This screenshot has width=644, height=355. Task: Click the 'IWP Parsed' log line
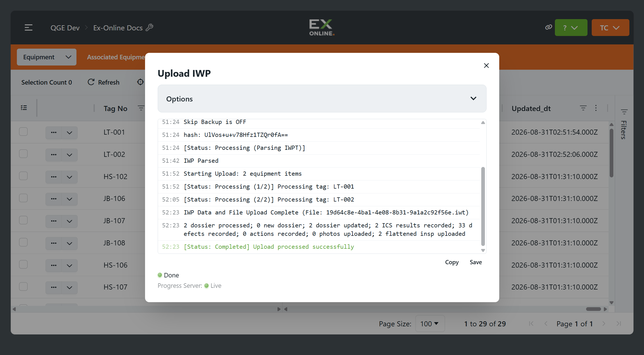[x=319, y=161]
